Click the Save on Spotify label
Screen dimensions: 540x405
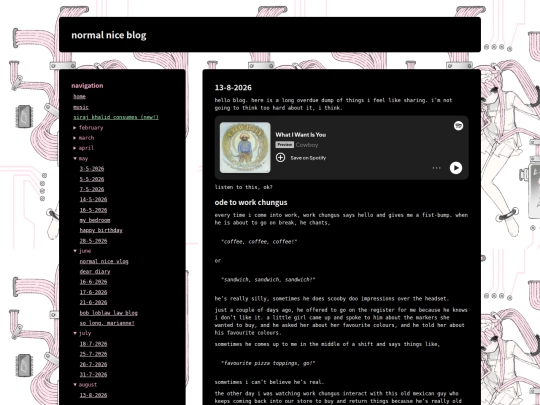pyautogui.click(x=308, y=158)
